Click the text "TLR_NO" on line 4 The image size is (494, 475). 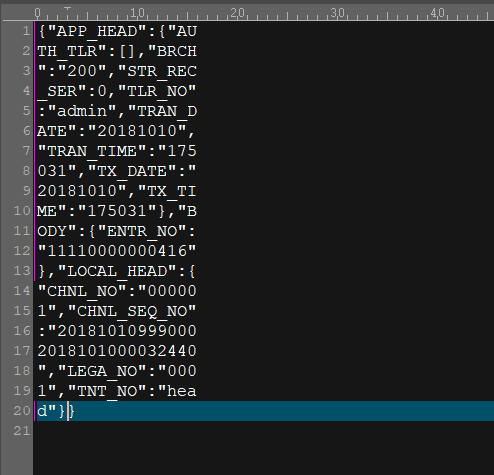pos(157,92)
